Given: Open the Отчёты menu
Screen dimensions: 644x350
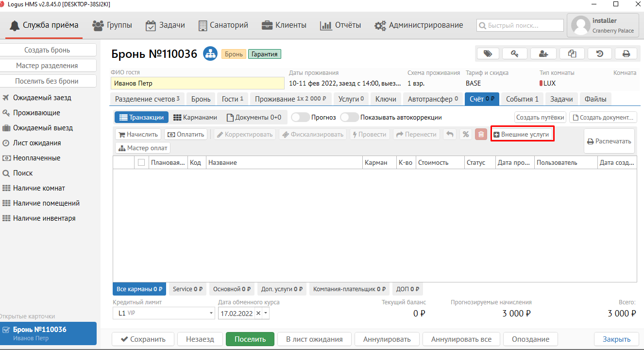Looking at the screenshot, I should tap(340, 25).
